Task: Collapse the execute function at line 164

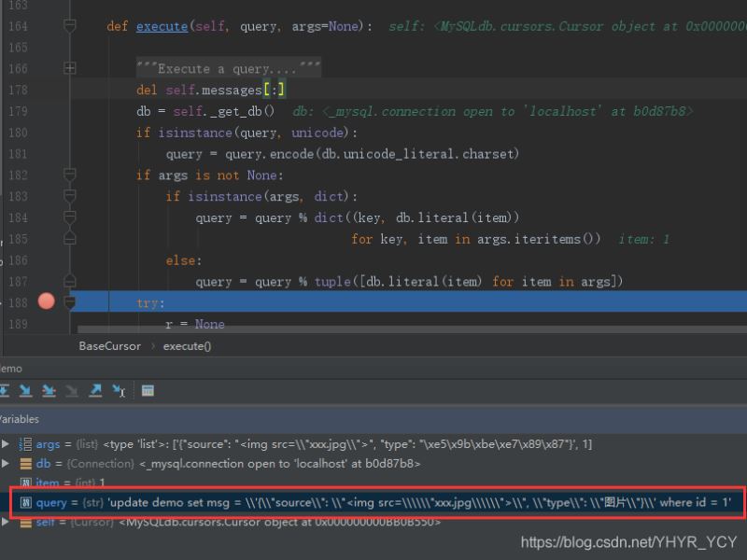Action: pyautogui.click(x=70, y=27)
